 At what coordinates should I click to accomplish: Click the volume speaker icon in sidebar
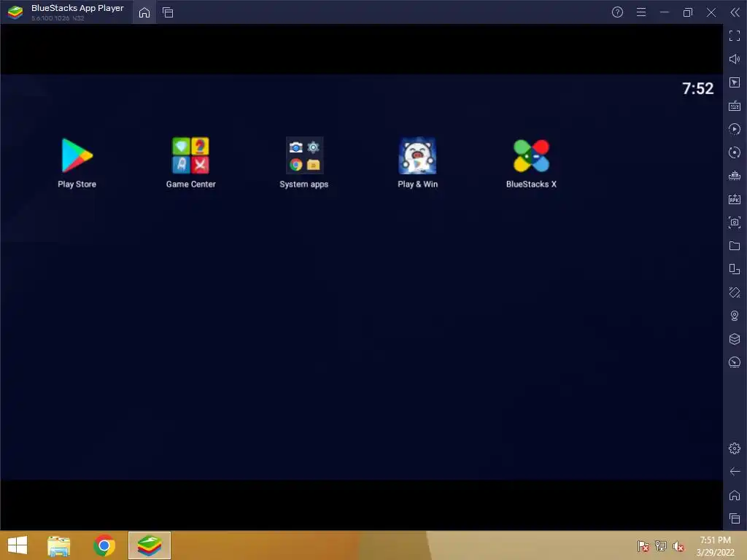(735, 59)
